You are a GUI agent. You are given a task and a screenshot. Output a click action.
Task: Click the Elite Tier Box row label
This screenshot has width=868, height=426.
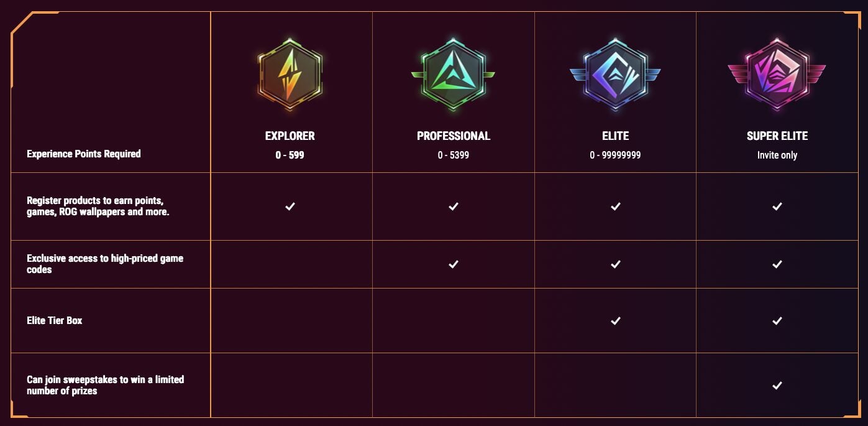55,321
